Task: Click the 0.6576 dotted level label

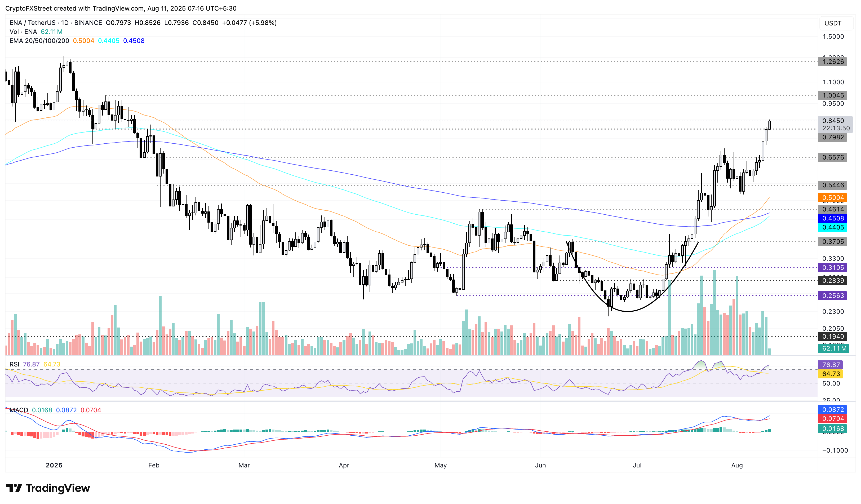Action: point(832,157)
